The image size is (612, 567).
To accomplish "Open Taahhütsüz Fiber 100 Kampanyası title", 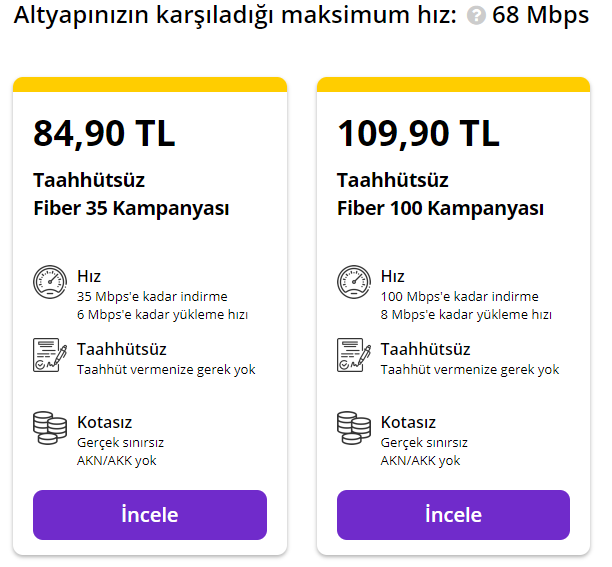I will pos(440,195).
